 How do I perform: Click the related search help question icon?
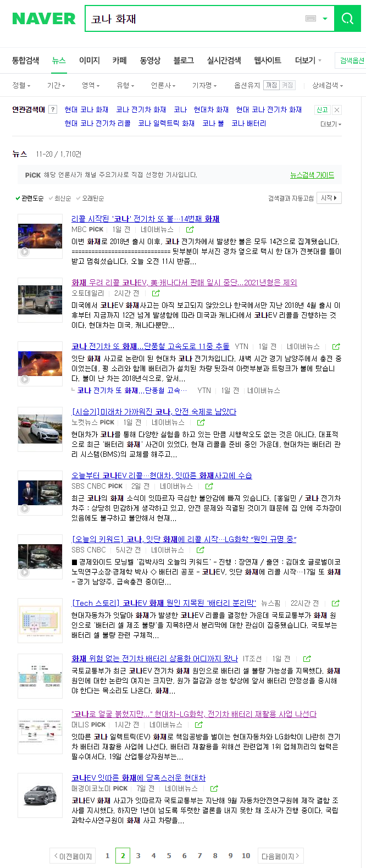tap(53, 109)
